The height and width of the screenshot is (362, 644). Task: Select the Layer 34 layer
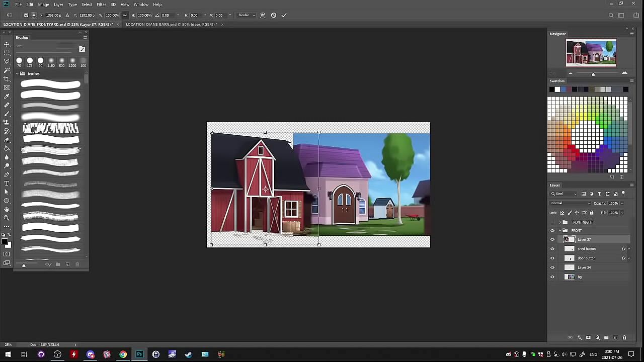(x=584, y=267)
